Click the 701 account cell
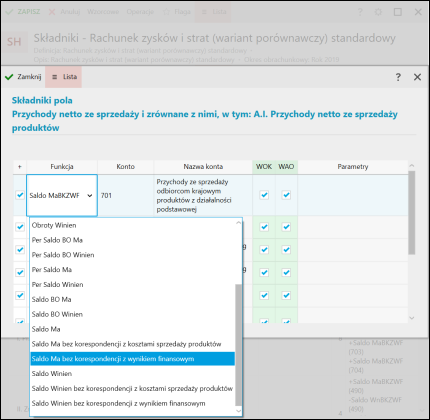The height and width of the screenshot is (420, 430). (126, 196)
